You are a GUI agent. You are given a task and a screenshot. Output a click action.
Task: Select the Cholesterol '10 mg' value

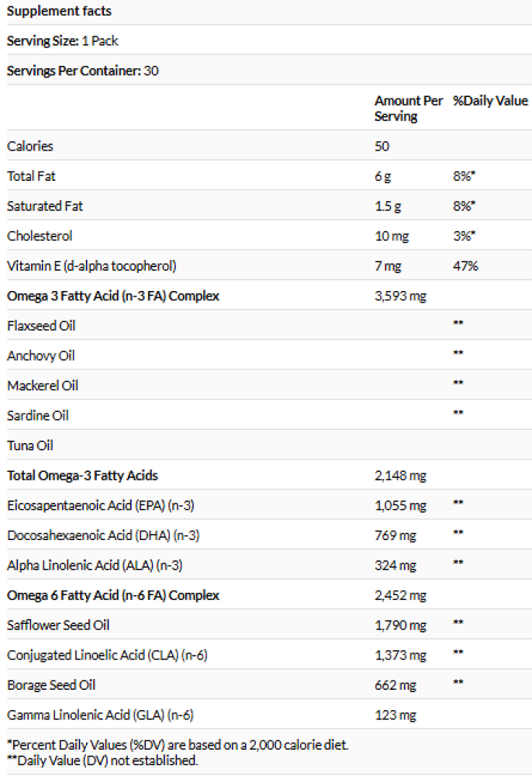click(392, 236)
